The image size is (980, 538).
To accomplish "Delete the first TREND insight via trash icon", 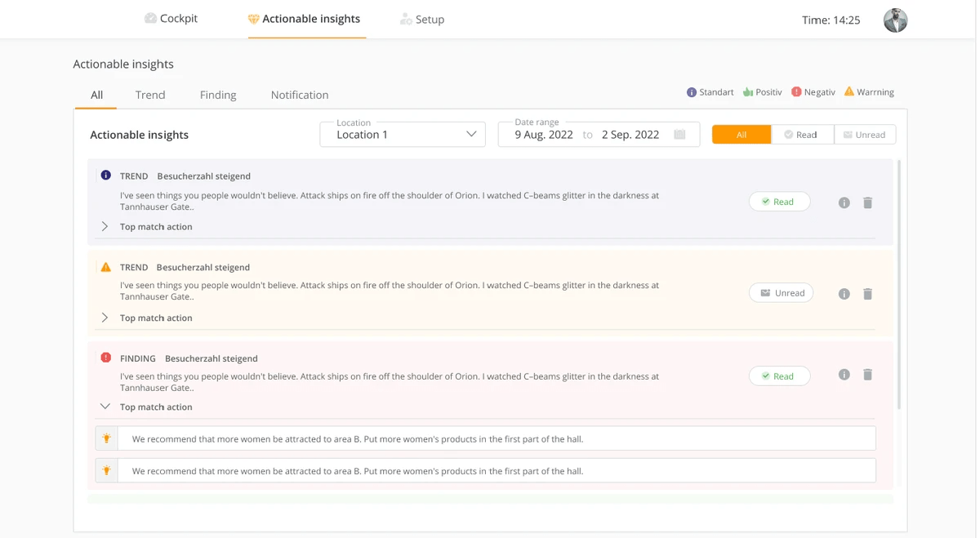I will click(867, 202).
